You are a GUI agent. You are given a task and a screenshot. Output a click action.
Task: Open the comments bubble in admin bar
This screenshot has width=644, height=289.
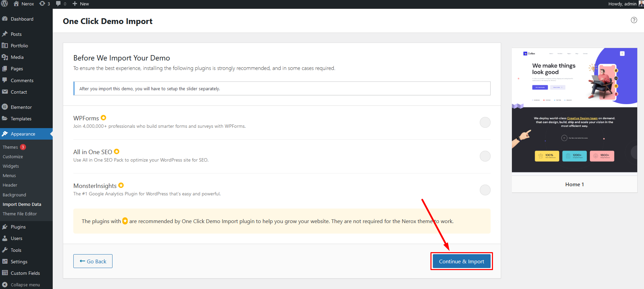coord(58,4)
